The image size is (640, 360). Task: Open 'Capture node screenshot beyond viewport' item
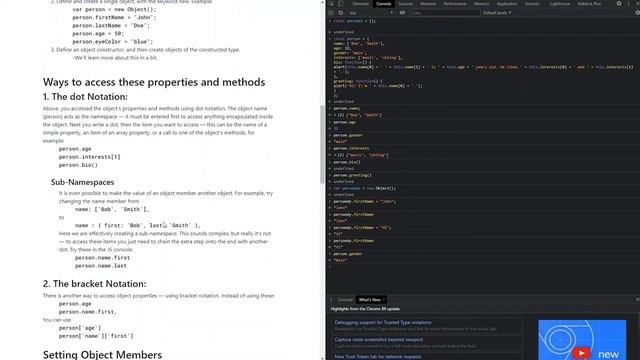379,340
